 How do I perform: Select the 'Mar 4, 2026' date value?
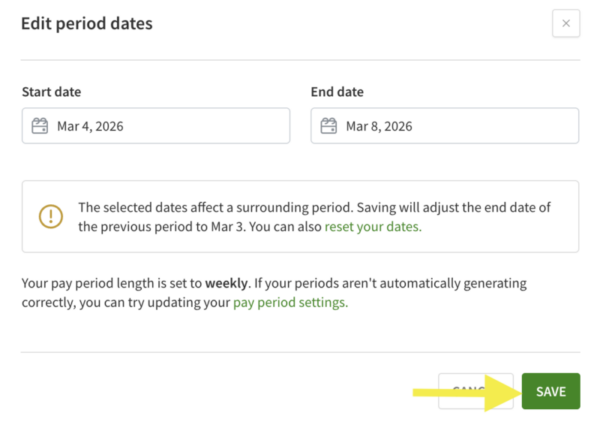[91, 126]
